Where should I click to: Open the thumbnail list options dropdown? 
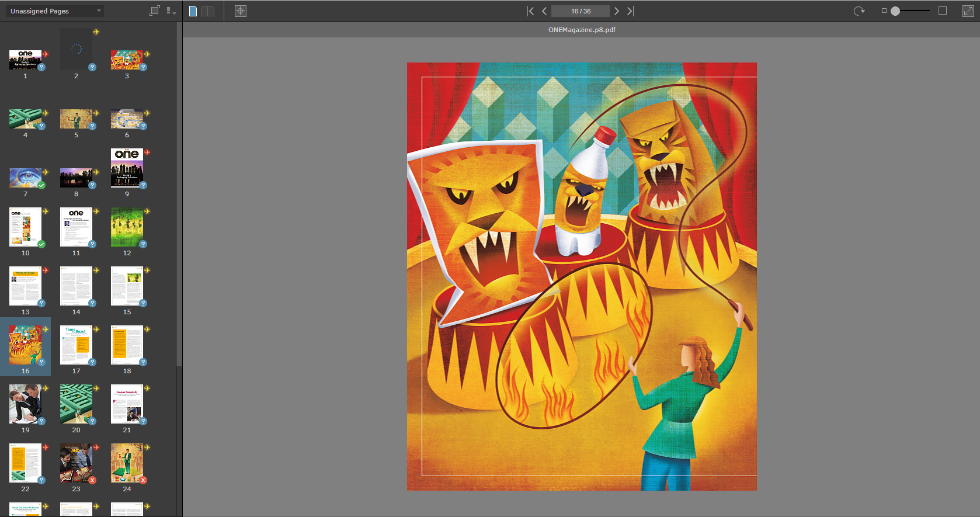click(x=171, y=11)
